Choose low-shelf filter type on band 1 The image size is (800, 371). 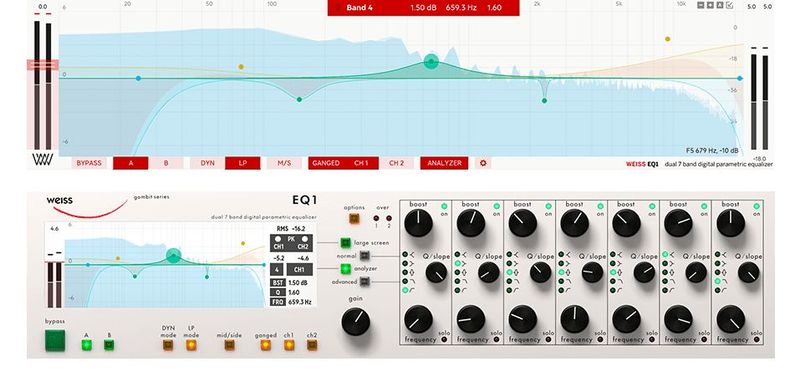click(x=405, y=254)
